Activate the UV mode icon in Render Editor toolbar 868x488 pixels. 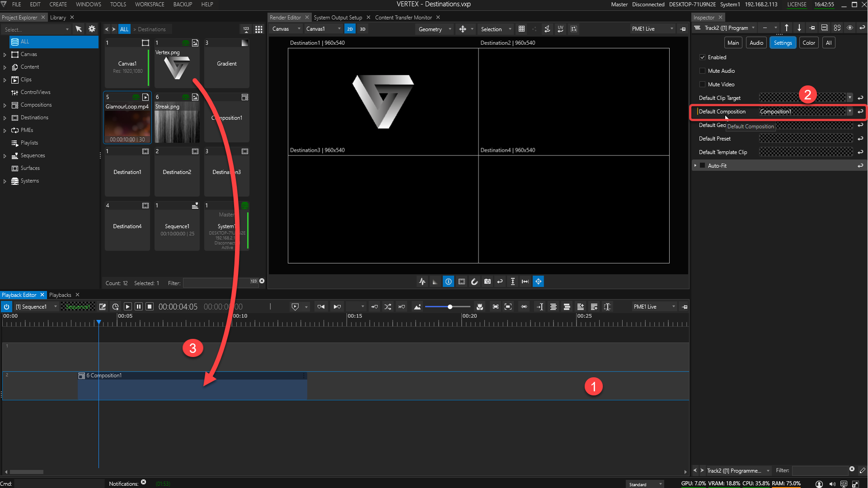560,29
